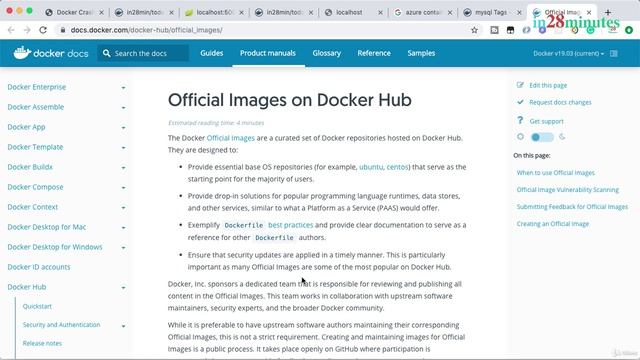Close the Docker Crash tab
Viewport: 640px width, 360px height.
click(102, 13)
